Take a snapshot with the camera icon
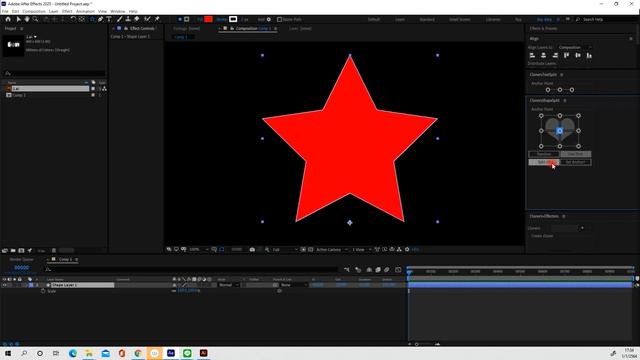This screenshot has height=360, width=640. point(252,249)
